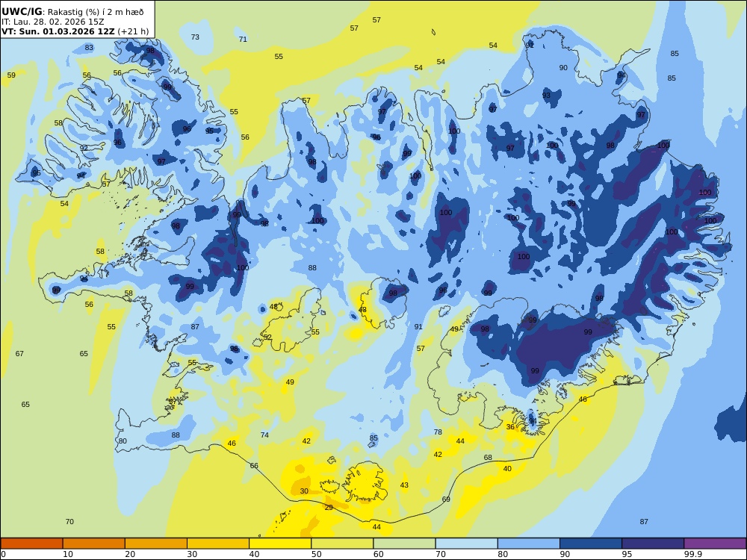
Task: Click the 95–99.9 navy legend swatch
Action: (653, 544)
